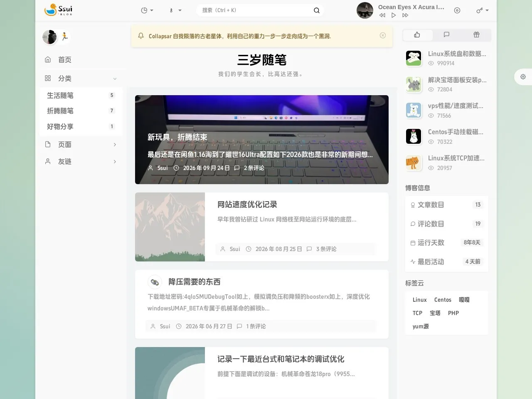Open the post 降压需要的东西
The width and height of the screenshot is (532, 399).
point(195,282)
